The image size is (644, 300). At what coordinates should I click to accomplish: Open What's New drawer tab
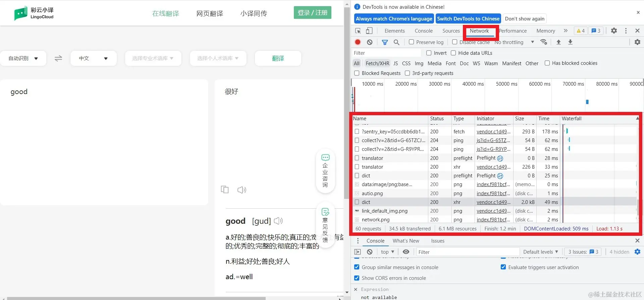click(406, 241)
